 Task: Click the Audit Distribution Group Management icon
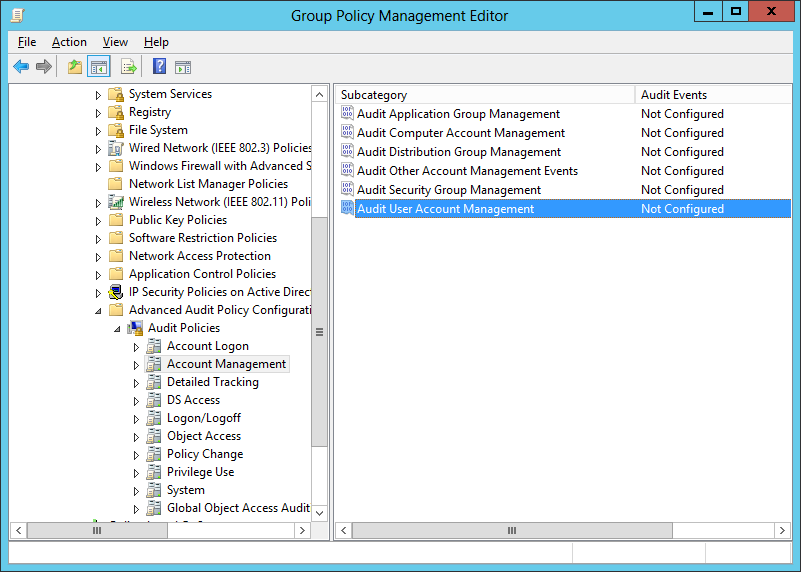tap(347, 151)
